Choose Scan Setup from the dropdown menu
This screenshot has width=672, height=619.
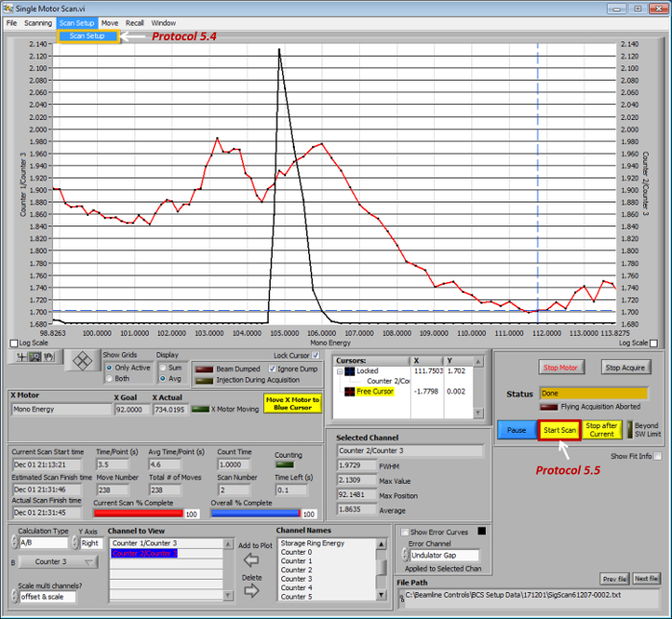tap(87, 36)
